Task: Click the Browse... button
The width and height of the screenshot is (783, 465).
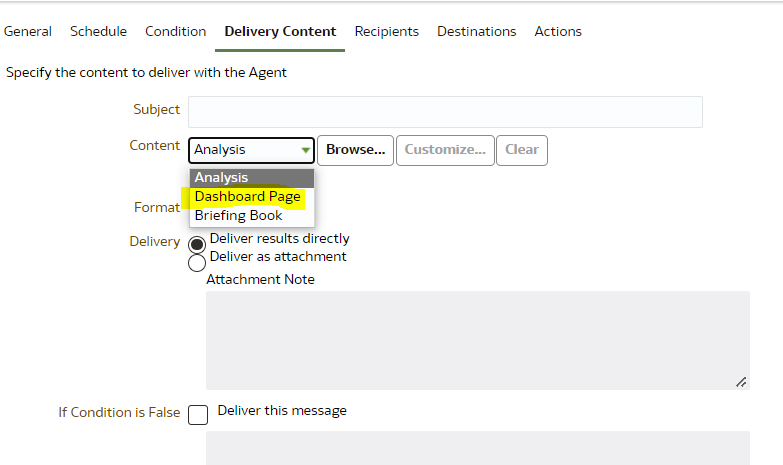Action: [356, 150]
